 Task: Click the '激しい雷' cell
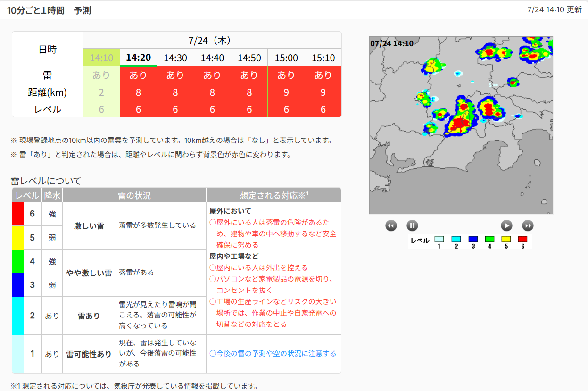coord(89,226)
